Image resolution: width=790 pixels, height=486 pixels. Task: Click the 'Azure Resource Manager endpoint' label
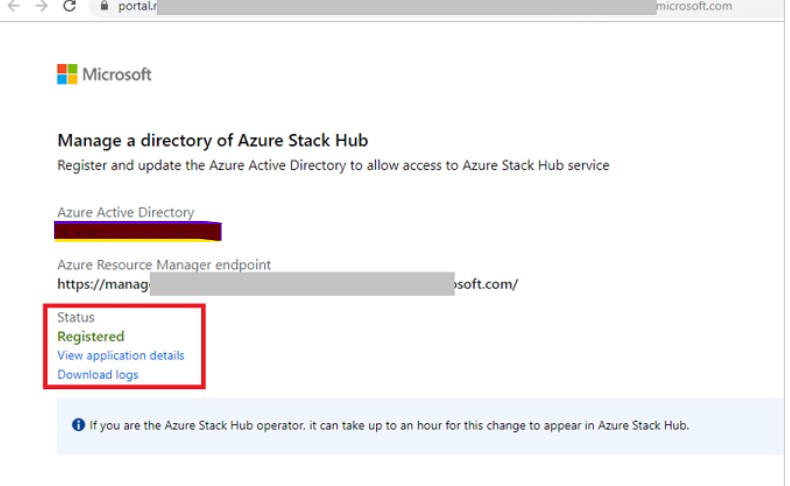164,265
